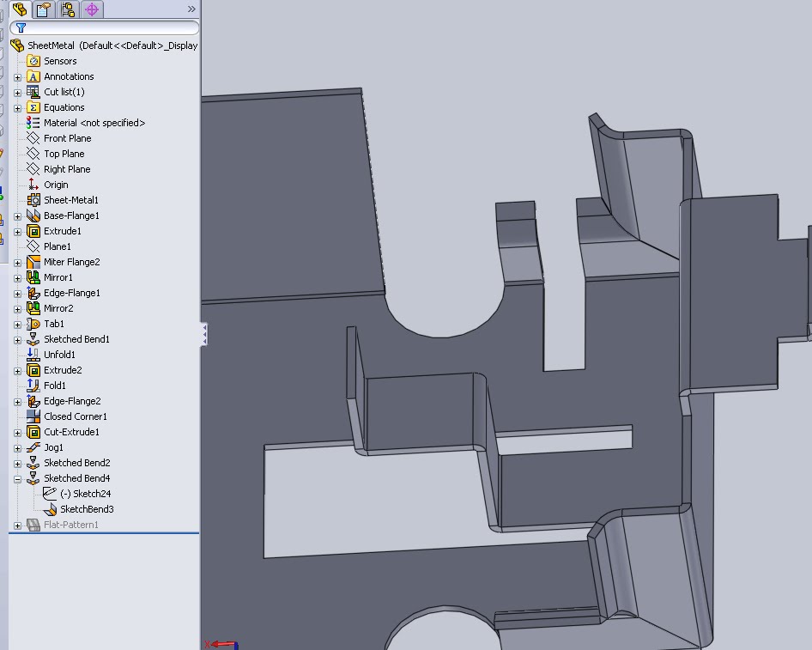Screen dimensions: 812x650
Task: Select the SheetMetal part root icon
Action: pyautogui.click(x=17, y=46)
